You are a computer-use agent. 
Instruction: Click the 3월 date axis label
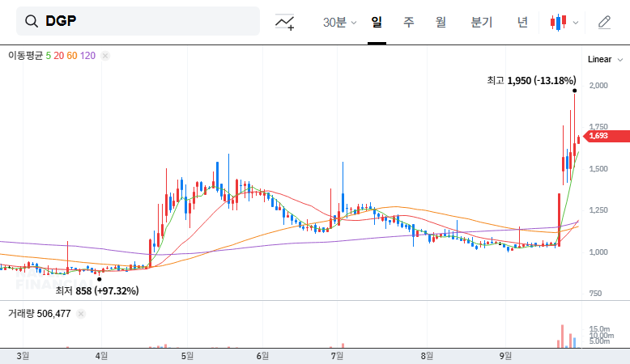tap(23, 356)
